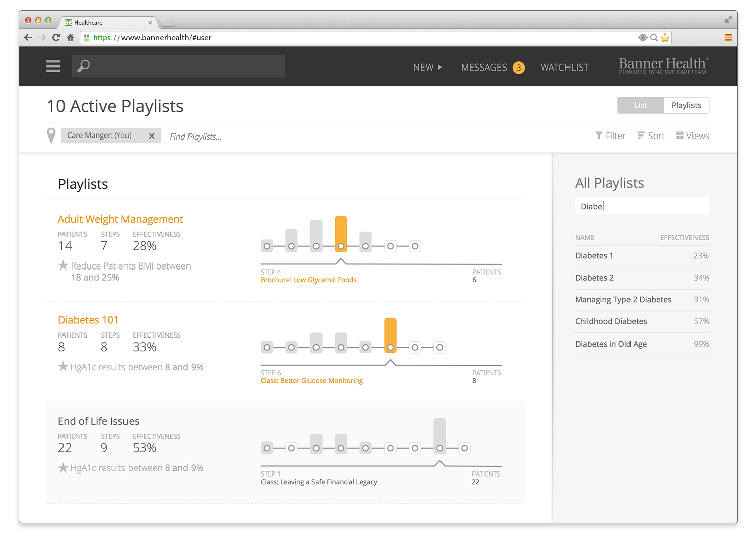Click the green padlock security icon
The image size is (756, 539).
(x=86, y=37)
